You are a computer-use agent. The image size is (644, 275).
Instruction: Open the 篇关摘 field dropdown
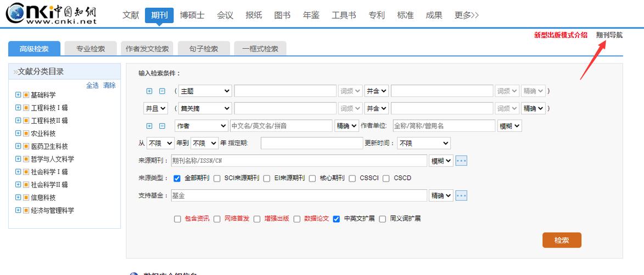pyautogui.click(x=205, y=108)
